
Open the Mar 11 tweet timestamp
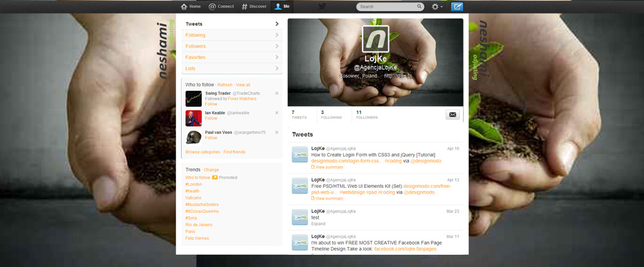pyautogui.click(x=453, y=237)
